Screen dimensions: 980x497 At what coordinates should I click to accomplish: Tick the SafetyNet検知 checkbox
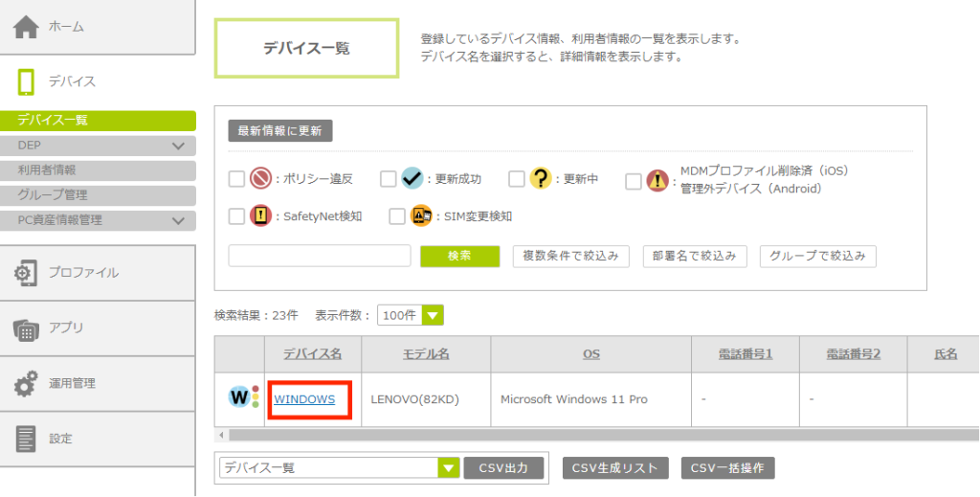[237, 217]
